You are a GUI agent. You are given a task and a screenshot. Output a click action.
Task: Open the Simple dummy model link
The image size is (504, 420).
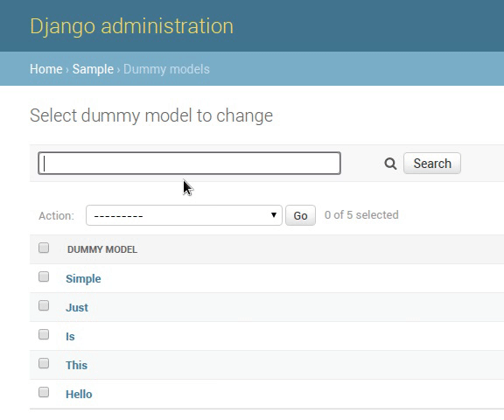point(83,278)
